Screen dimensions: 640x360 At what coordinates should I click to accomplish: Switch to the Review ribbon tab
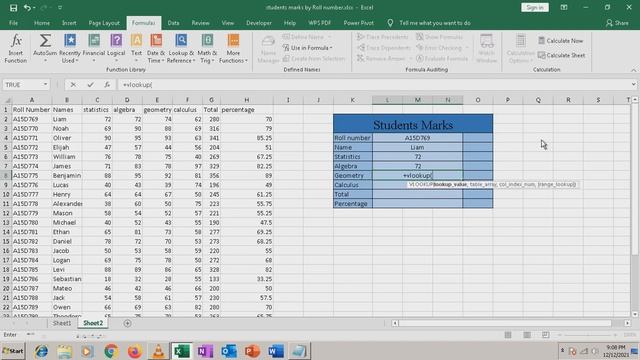point(200,23)
